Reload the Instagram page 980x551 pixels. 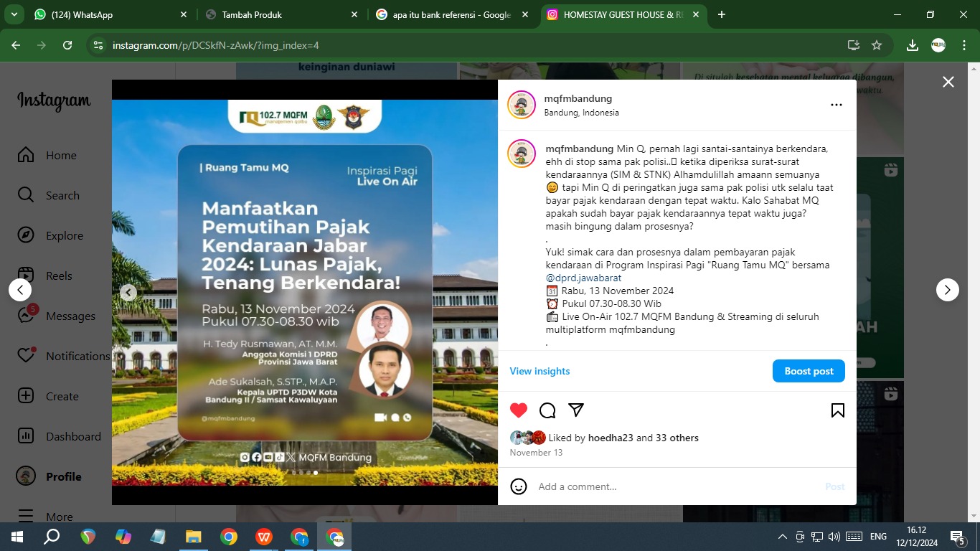(x=67, y=45)
